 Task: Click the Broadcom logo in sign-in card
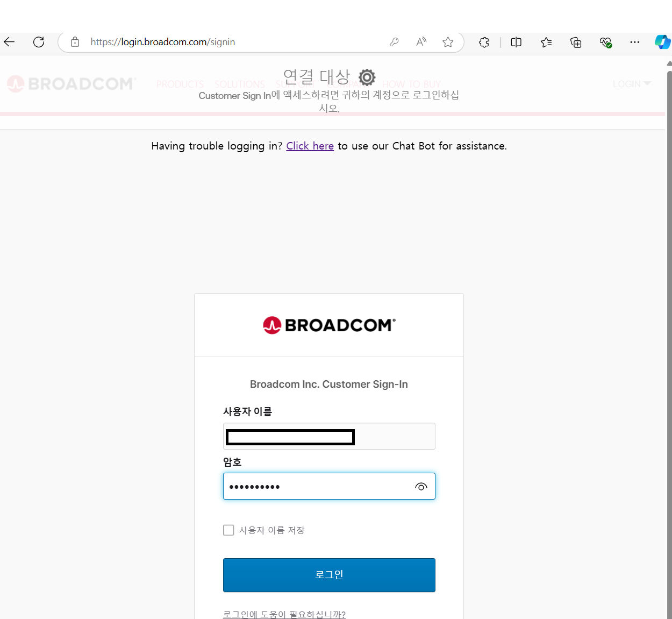click(x=329, y=325)
